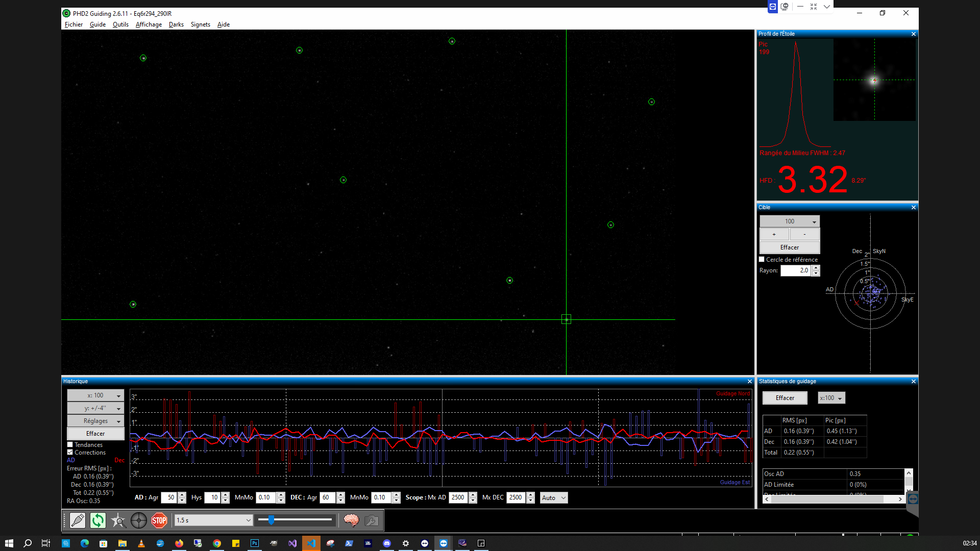This screenshot has height=551, width=980.
Task: Increase the Rayon spinner value
Action: 816,268
